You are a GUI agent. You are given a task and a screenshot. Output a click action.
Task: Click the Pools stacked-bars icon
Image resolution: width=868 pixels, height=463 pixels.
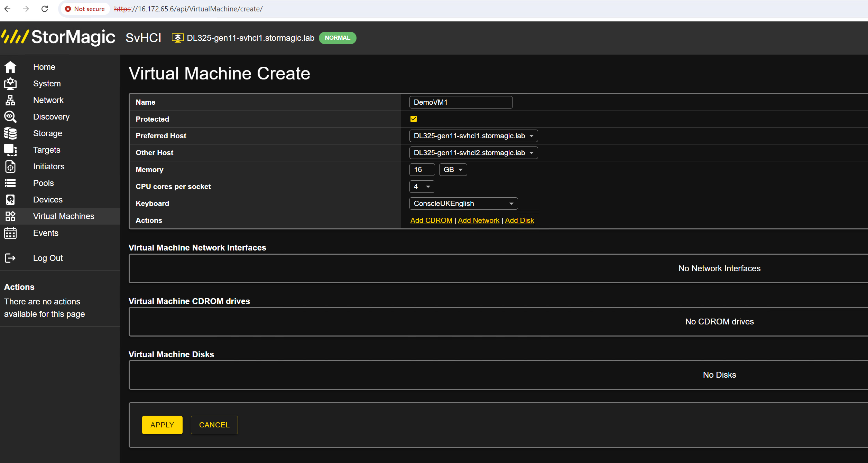pyautogui.click(x=10, y=183)
